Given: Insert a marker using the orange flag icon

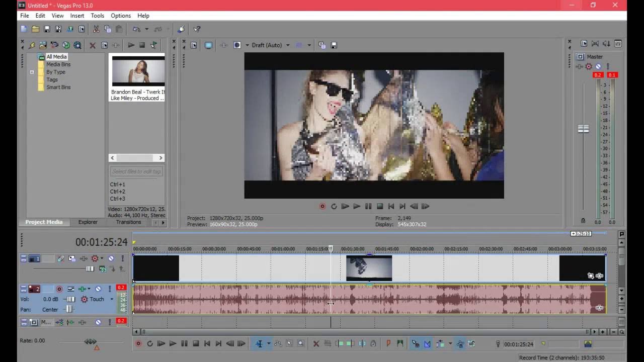Looking at the screenshot, I should 388,344.
